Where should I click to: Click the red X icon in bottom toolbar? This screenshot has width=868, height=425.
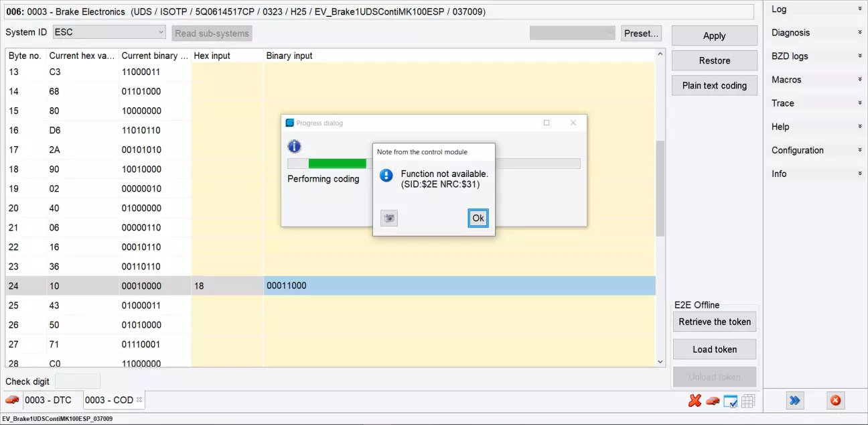coord(695,401)
